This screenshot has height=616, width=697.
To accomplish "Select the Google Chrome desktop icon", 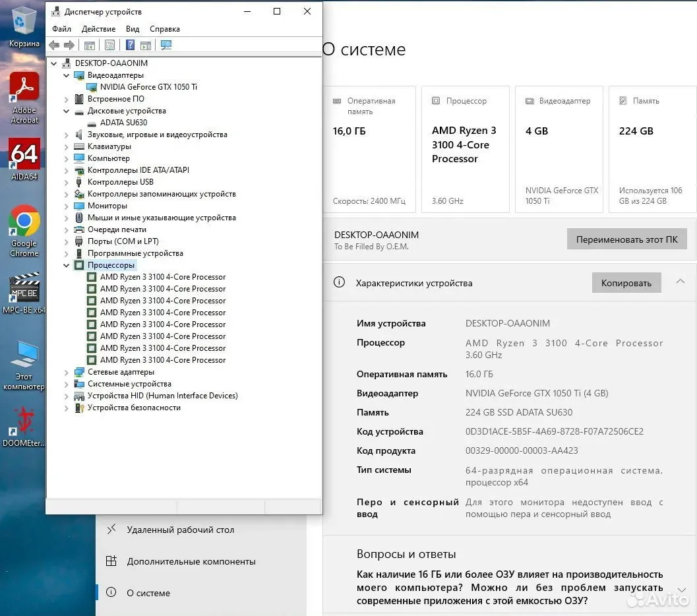I will tap(24, 231).
